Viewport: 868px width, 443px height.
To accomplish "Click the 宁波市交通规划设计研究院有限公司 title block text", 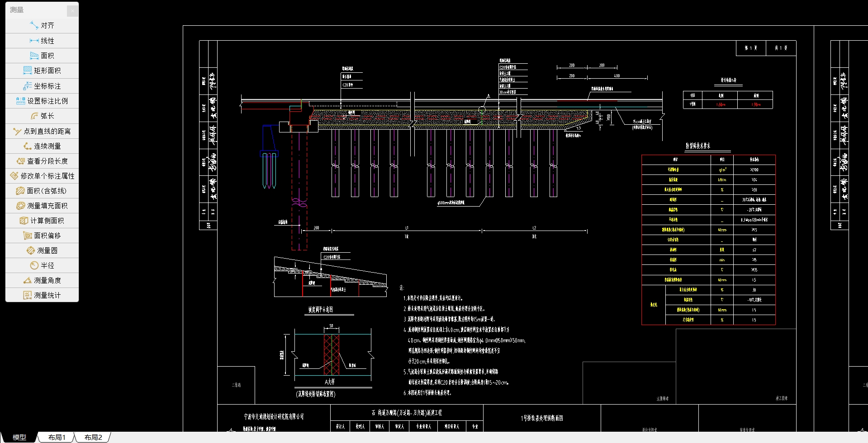I will point(274,416).
